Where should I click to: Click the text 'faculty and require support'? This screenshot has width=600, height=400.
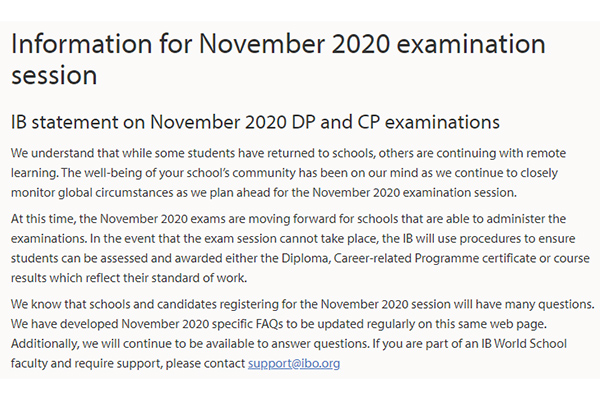(x=86, y=363)
